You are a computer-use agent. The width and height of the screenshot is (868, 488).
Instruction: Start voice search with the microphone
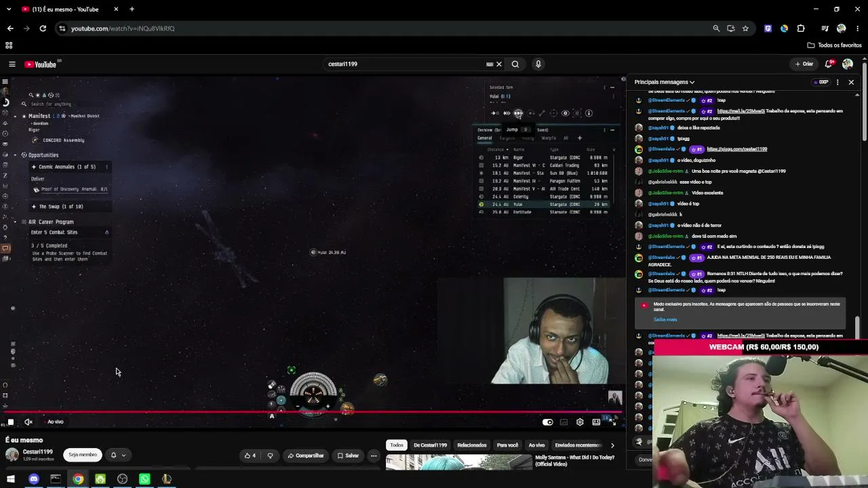coord(538,64)
